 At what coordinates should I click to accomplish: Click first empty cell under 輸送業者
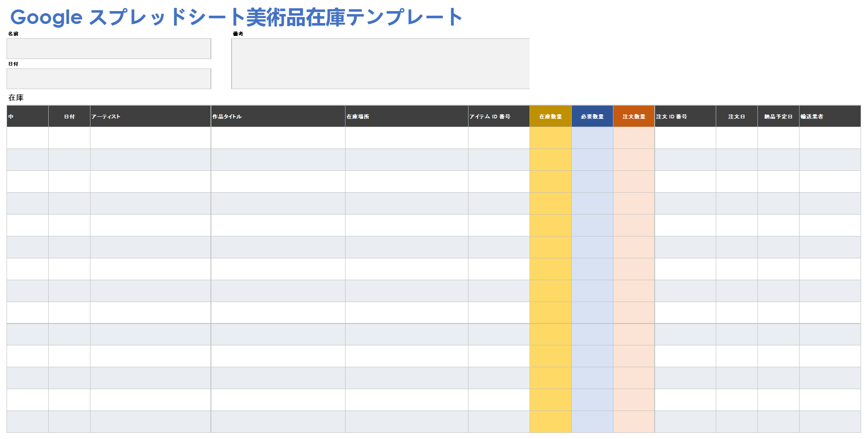point(830,138)
